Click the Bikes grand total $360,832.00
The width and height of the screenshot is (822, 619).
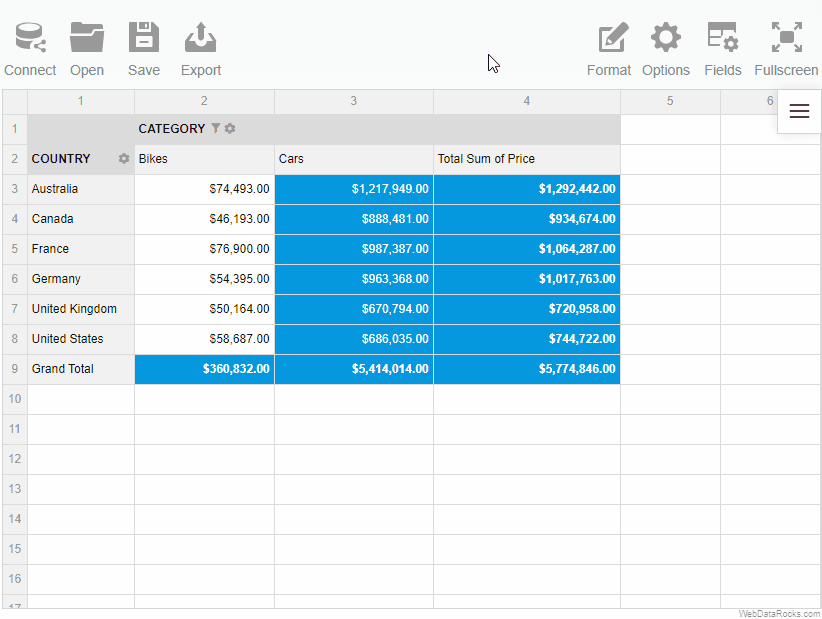204,369
